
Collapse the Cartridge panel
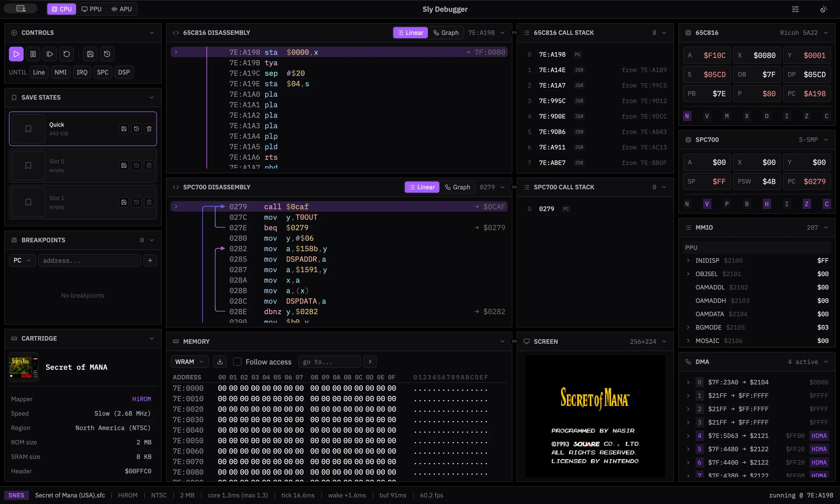tap(152, 338)
